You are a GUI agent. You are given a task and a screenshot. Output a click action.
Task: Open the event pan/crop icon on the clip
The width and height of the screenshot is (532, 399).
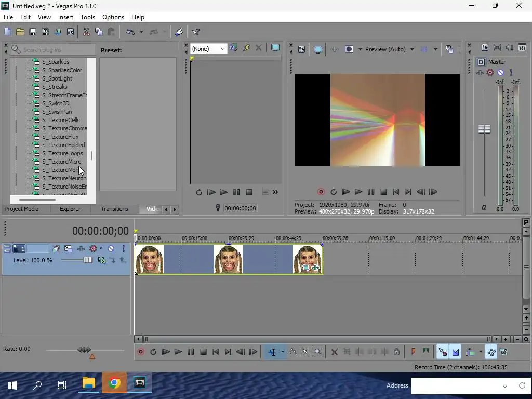tap(306, 268)
